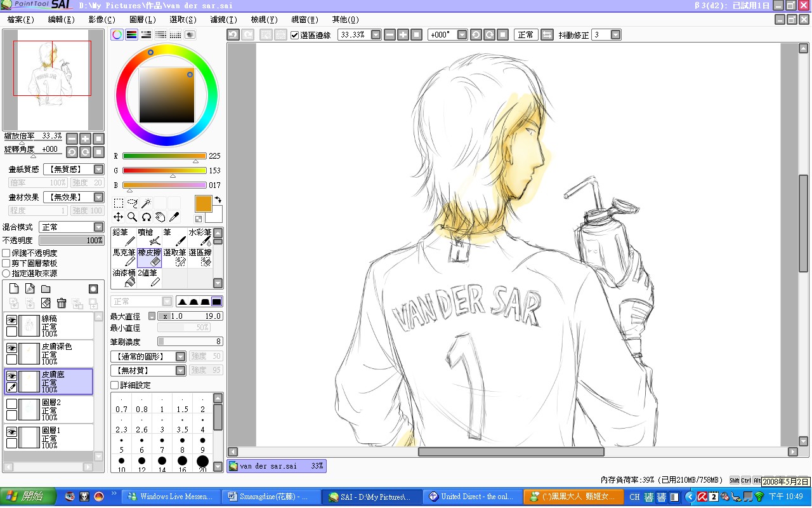Enable 保護不透明度 checkbox
The image size is (812, 508).
point(6,253)
